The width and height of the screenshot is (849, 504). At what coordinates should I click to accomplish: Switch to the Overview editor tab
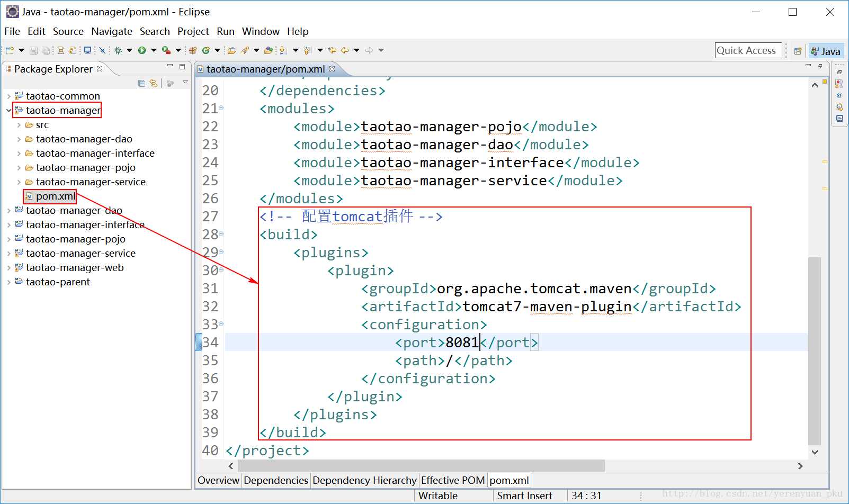(218, 480)
